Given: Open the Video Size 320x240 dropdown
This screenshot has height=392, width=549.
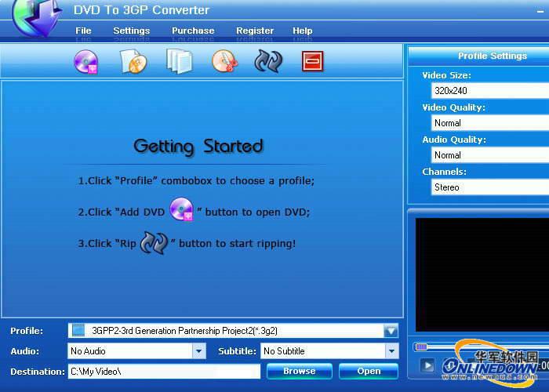Looking at the screenshot, I should (490, 91).
